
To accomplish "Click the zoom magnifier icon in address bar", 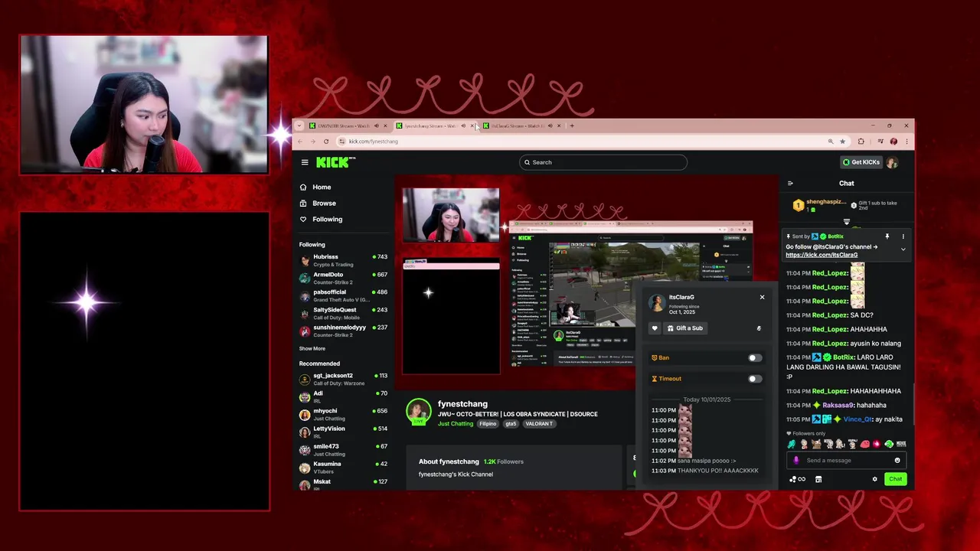I will pyautogui.click(x=830, y=142).
